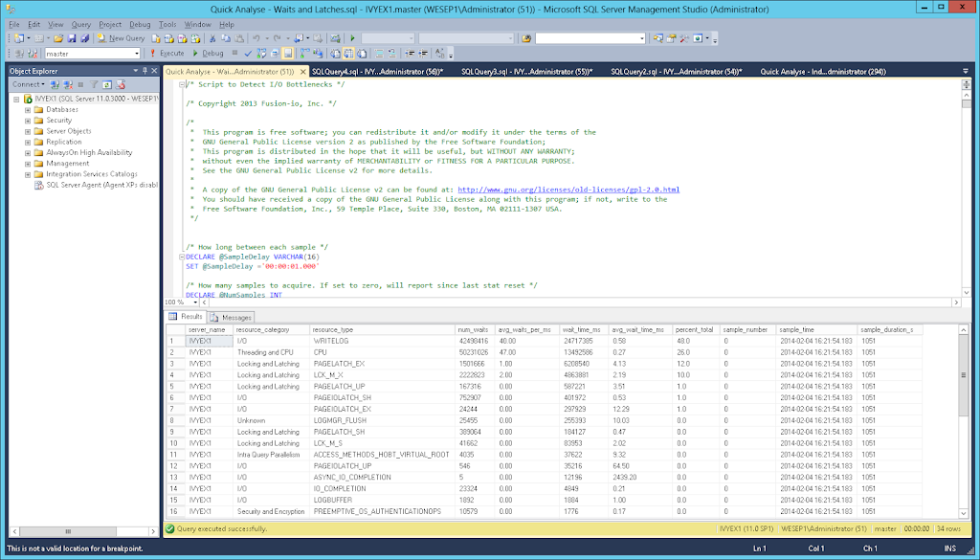Open the Connect dropdown in Object Explorer
Screen dimensions: 980x560
point(28,84)
